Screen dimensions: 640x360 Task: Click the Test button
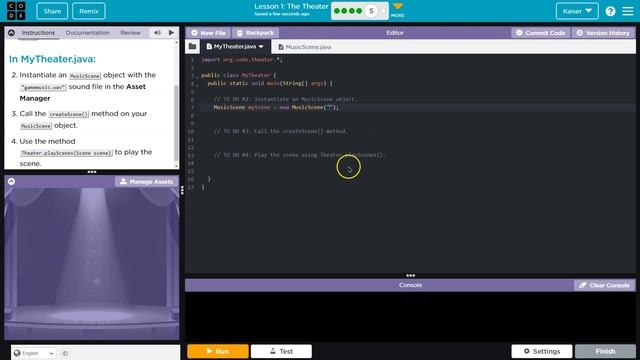tap(281, 351)
